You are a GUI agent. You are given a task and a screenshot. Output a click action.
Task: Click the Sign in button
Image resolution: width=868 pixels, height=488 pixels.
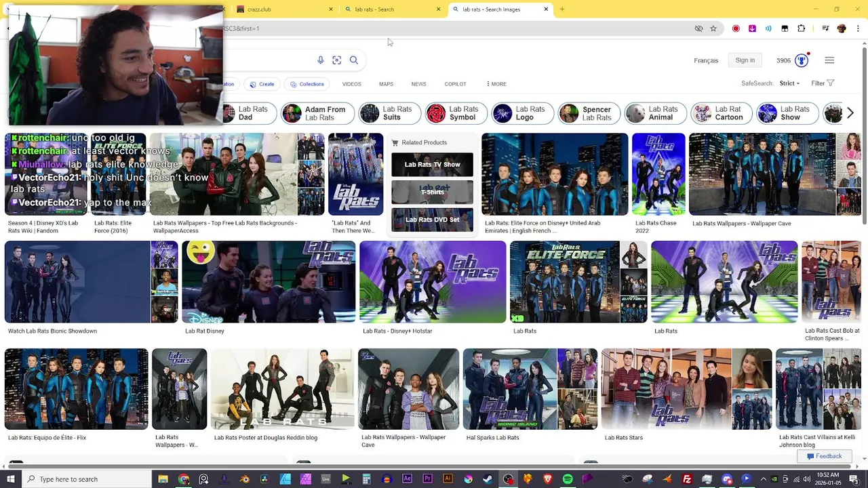pos(745,60)
